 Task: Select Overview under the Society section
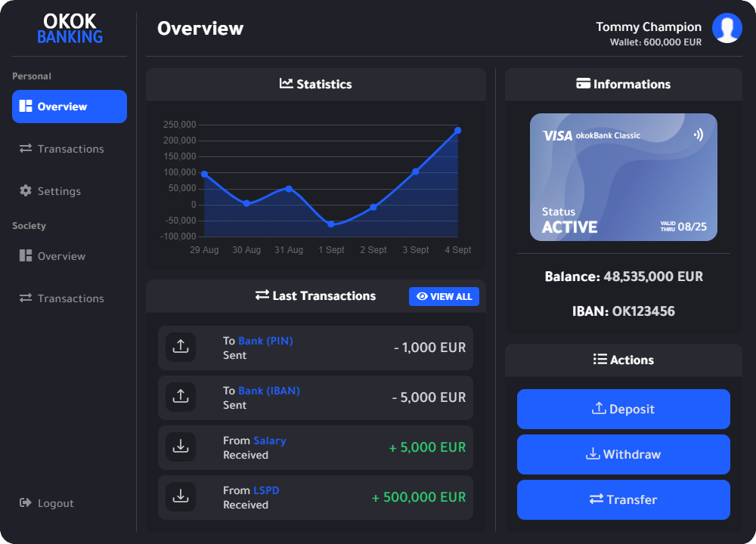click(x=57, y=256)
